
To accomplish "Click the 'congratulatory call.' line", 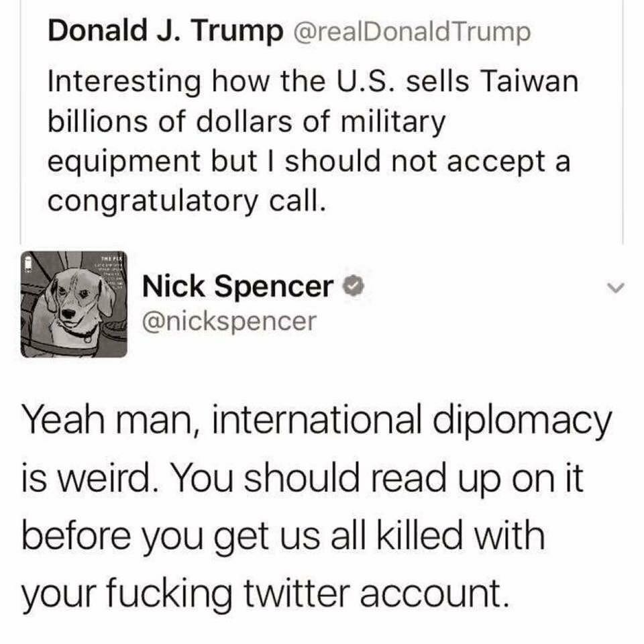I will [187, 201].
